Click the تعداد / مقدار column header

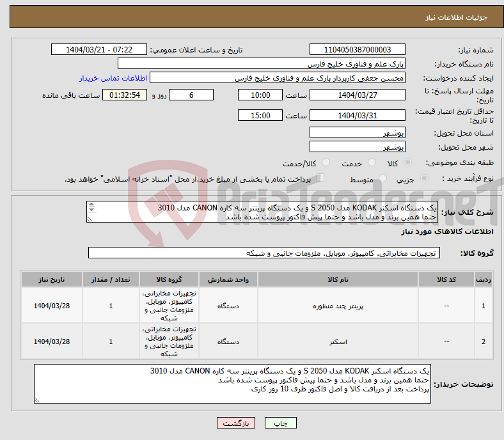111,279
